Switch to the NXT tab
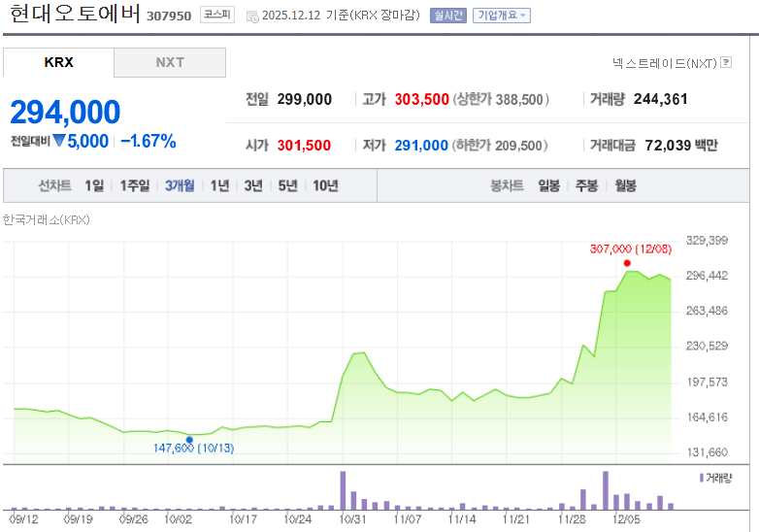The height and width of the screenshot is (532, 759). pos(170,62)
